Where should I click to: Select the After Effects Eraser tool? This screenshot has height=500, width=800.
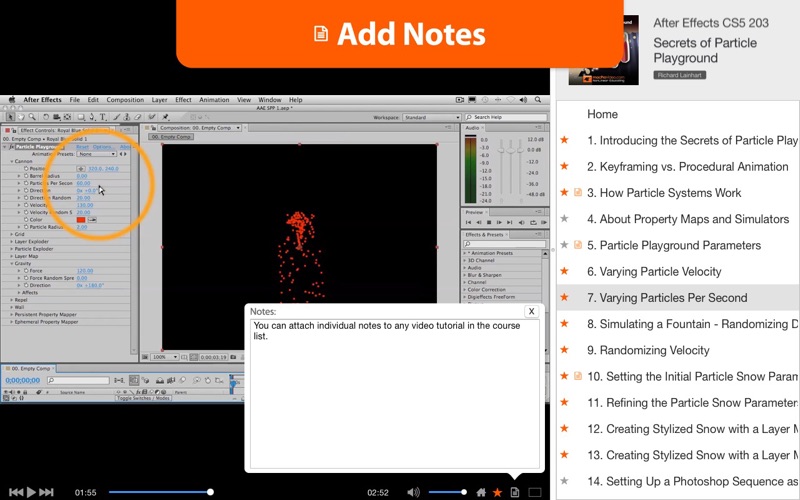pos(138,117)
